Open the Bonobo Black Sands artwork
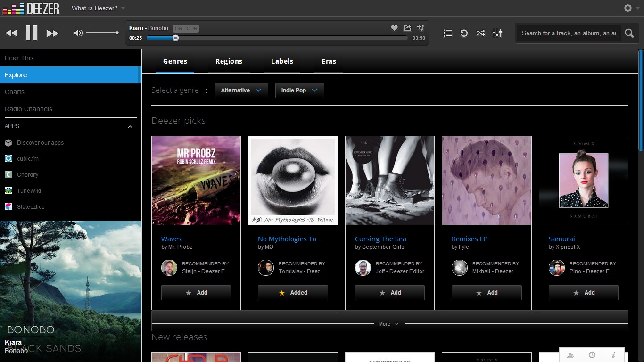Viewport: 644px width, 362px height. (x=71, y=291)
